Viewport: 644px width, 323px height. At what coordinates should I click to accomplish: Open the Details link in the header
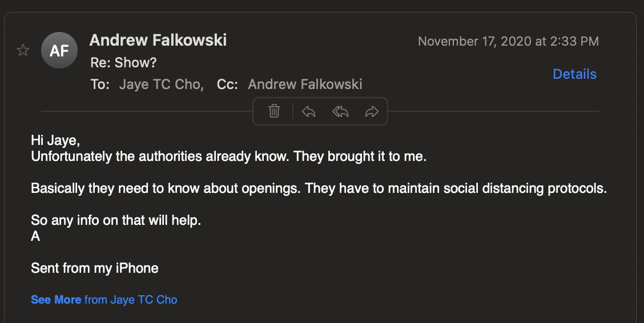tap(574, 74)
